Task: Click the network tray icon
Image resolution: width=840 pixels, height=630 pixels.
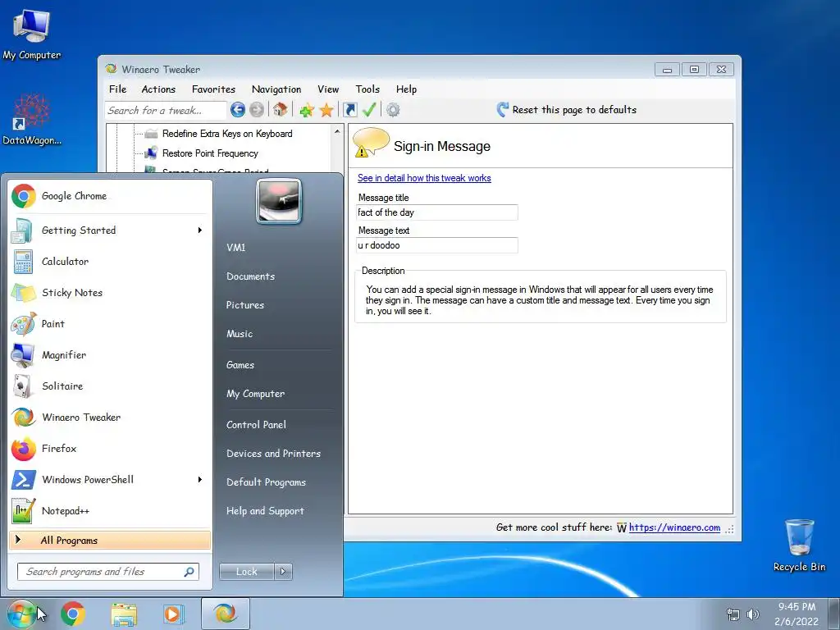Action: pos(733,614)
